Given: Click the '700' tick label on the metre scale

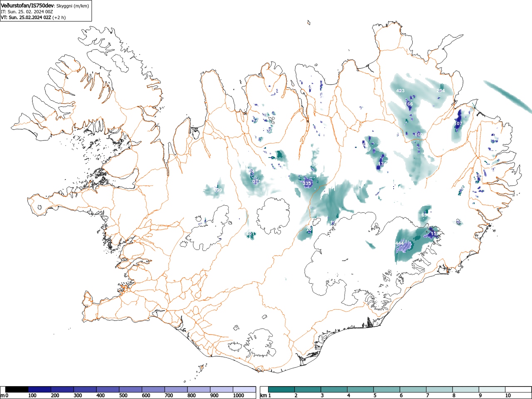Looking at the screenshot, I should click(169, 396).
